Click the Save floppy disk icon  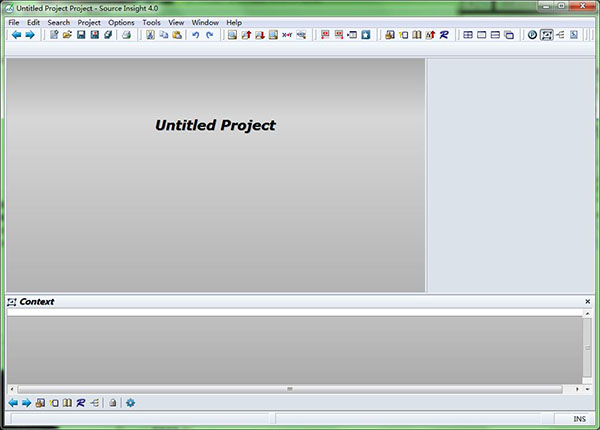(x=81, y=35)
